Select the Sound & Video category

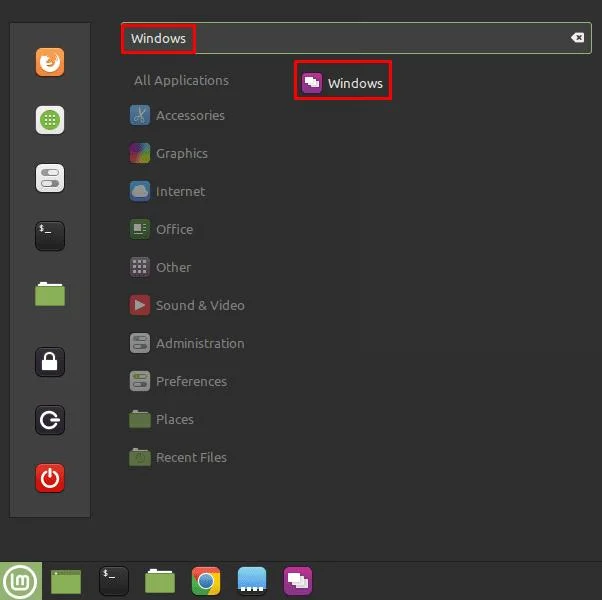click(187, 305)
